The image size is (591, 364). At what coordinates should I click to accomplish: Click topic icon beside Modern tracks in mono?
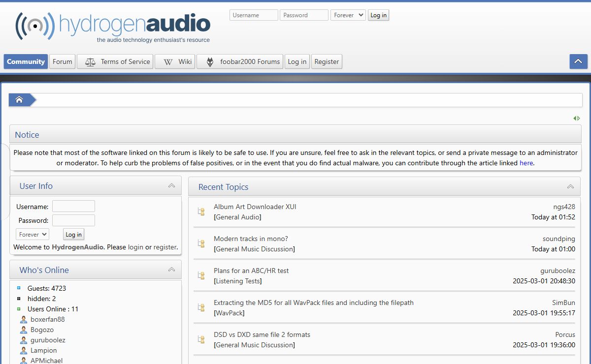point(201,243)
